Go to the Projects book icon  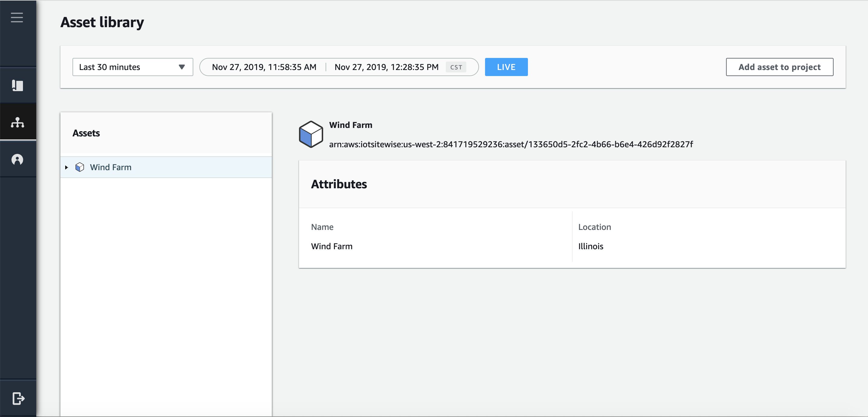pyautogui.click(x=18, y=85)
